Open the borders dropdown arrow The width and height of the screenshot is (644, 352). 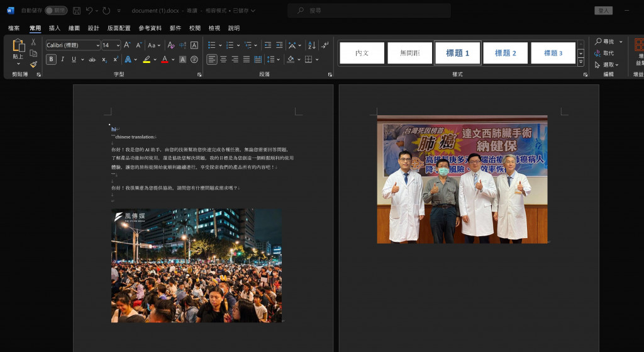coord(317,60)
